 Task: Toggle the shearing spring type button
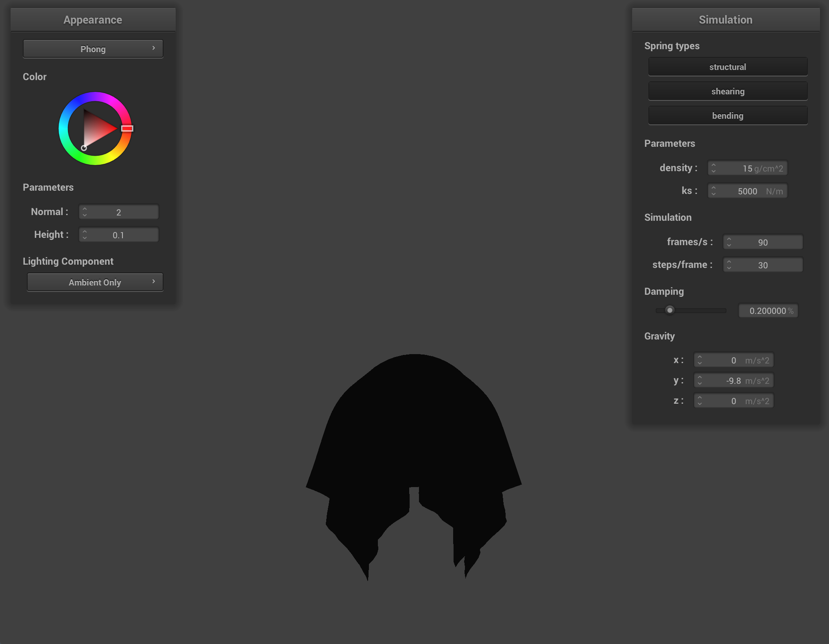(x=727, y=91)
